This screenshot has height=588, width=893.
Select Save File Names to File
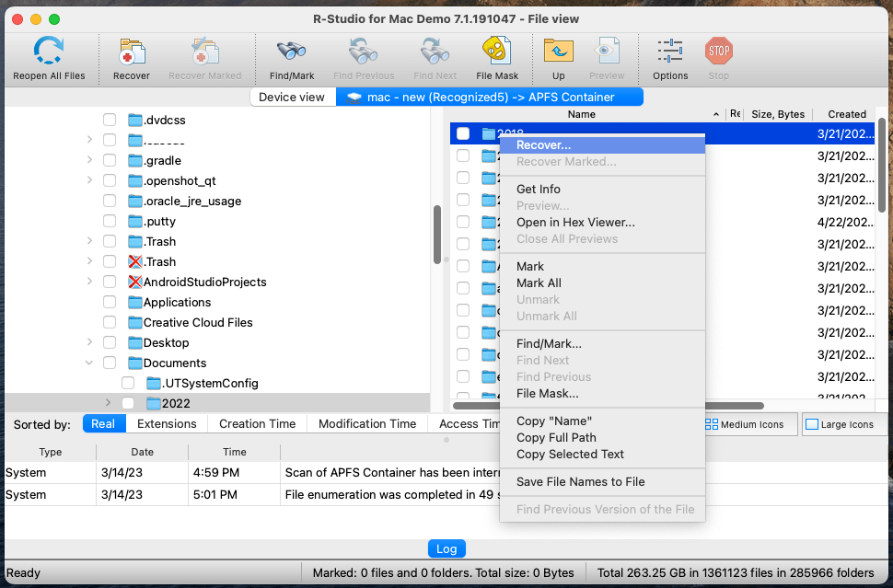603,481
